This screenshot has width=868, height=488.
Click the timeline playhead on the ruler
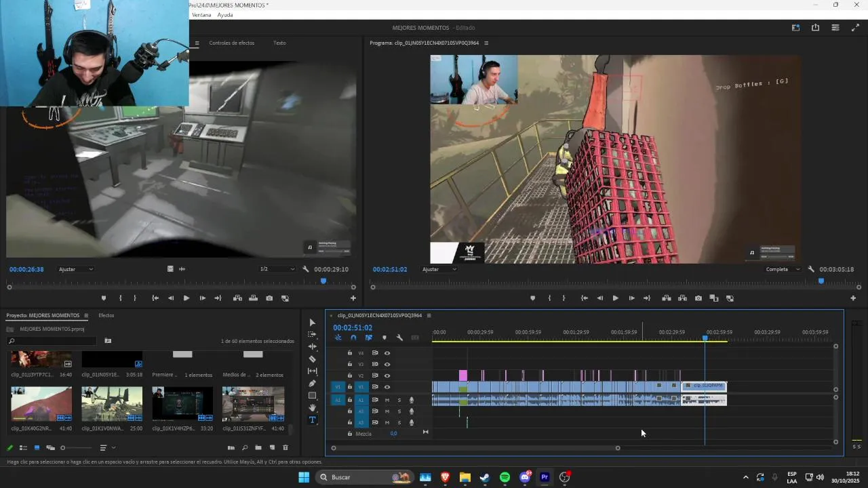[x=705, y=338]
